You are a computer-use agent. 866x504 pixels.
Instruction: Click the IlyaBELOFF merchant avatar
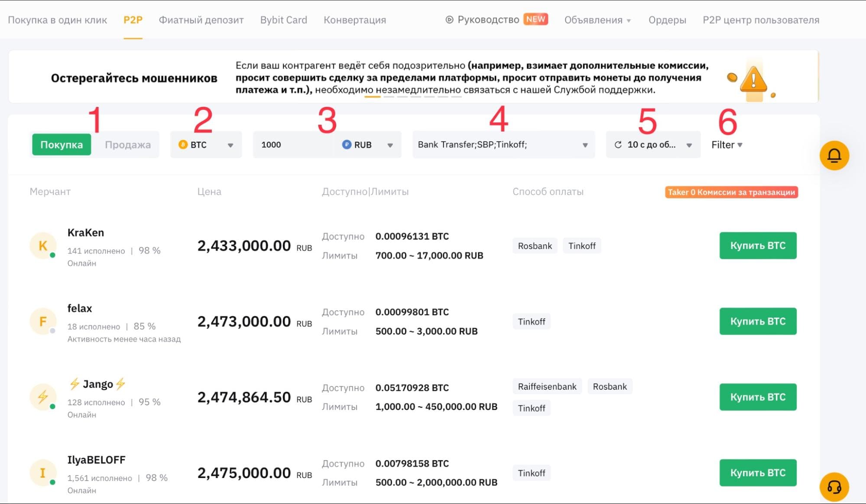tap(43, 472)
